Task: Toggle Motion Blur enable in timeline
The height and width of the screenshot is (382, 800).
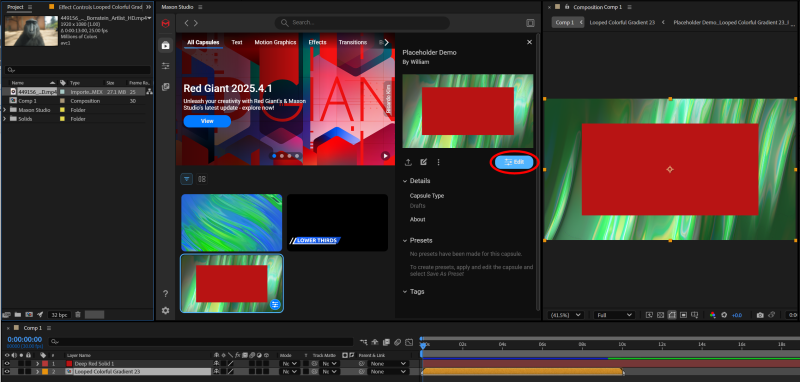Action: [x=397, y=342]
